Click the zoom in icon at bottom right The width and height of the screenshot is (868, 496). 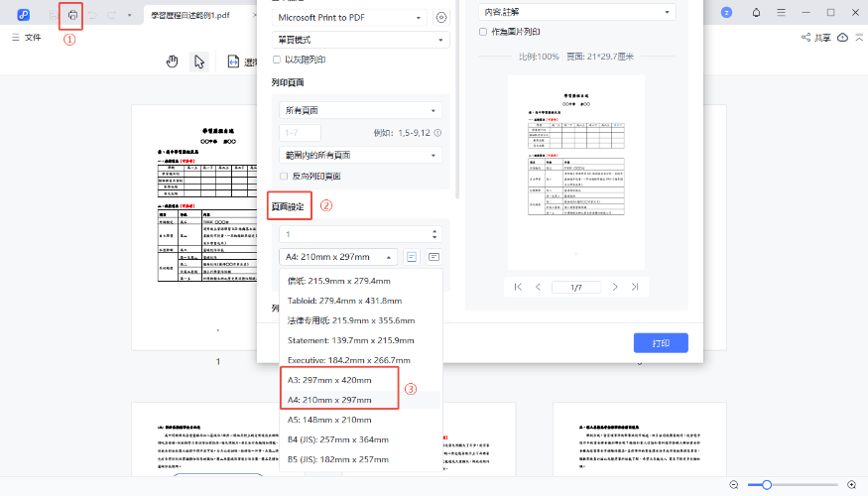tap(852, 484)
